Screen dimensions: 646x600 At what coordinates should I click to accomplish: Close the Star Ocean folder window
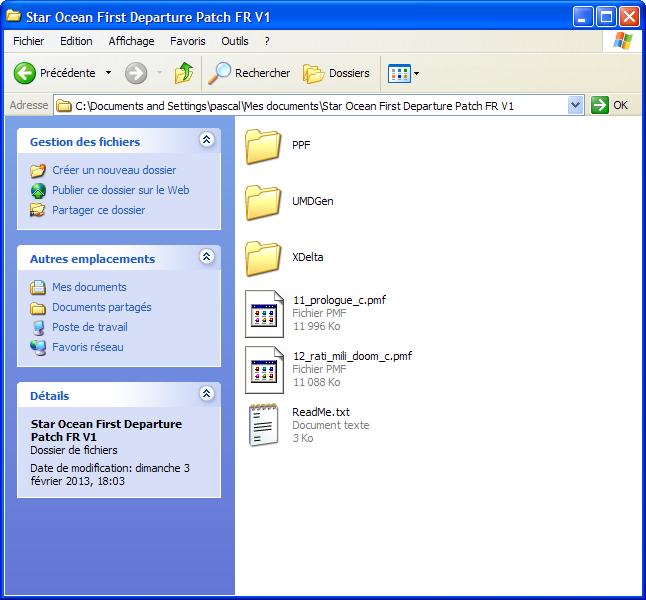click(630, 17)
